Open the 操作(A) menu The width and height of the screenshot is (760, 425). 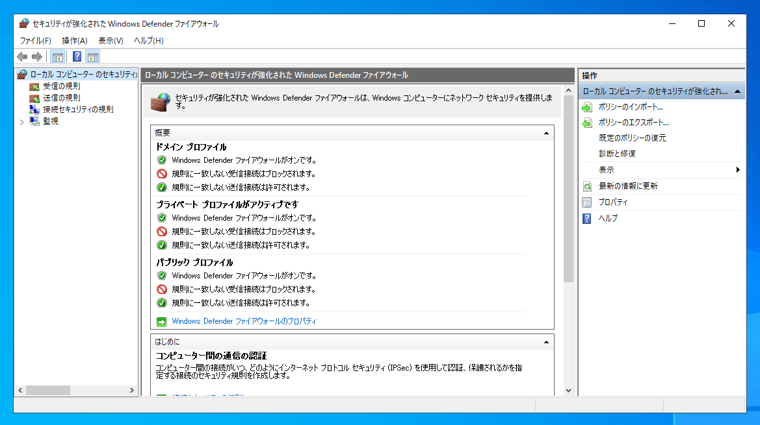pos(75,41)
